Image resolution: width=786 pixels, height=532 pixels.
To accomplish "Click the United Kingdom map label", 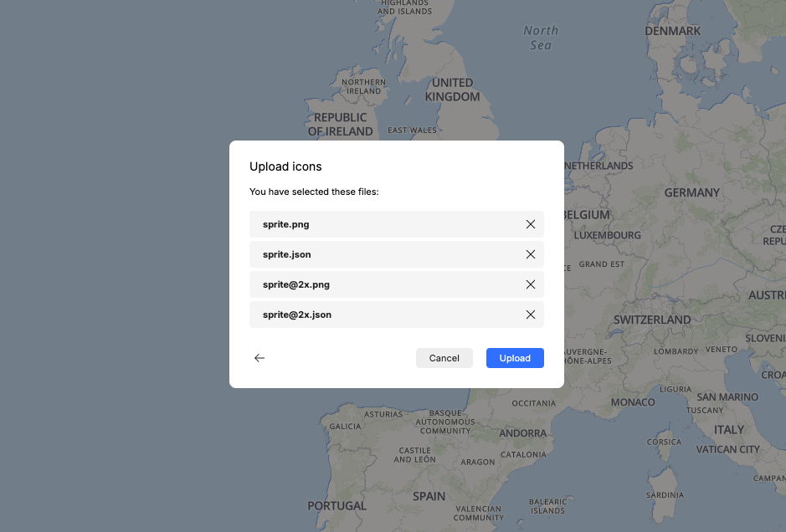I will 452,90.
